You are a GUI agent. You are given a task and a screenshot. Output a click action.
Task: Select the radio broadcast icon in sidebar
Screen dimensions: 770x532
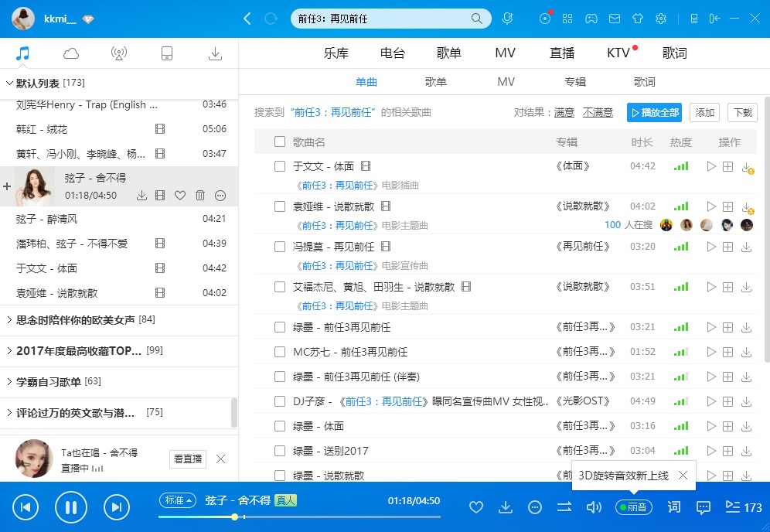[x=118, y=53]
